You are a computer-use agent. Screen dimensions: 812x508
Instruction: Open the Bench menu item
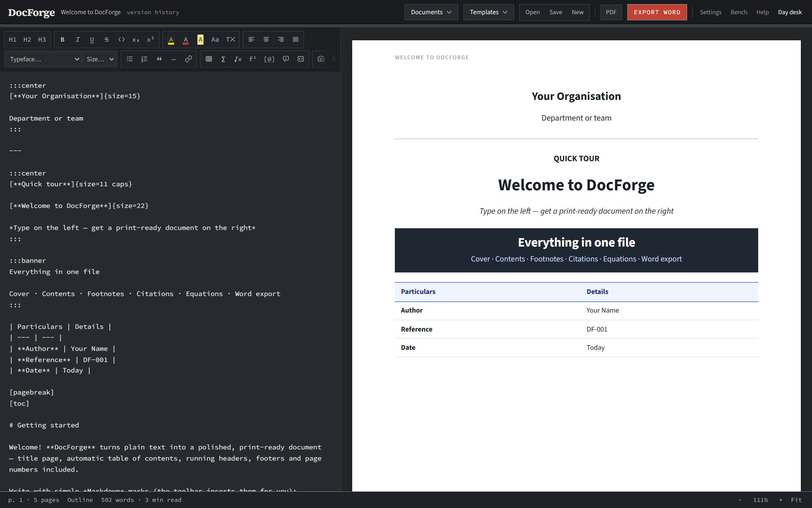pyautogui.click(x=739, y=12)
